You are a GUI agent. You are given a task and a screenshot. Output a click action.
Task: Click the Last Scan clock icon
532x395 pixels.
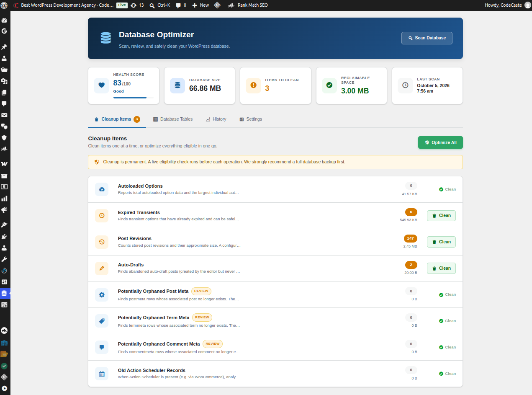click(405, 85)
